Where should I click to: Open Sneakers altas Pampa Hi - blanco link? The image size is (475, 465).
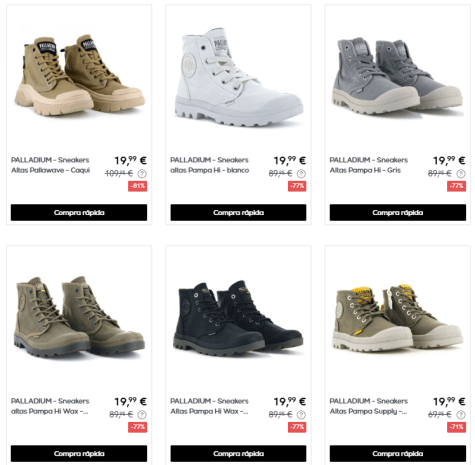coord(210,165)
